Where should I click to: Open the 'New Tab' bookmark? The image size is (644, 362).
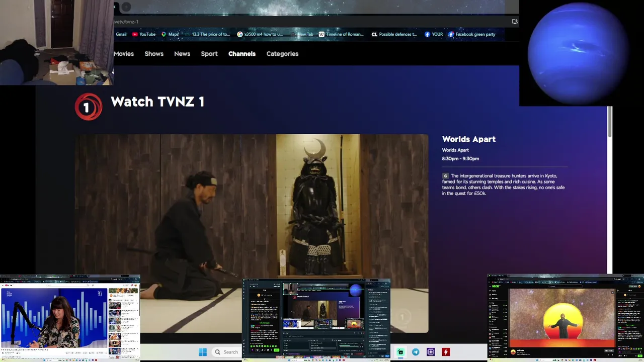click(302, 34)
